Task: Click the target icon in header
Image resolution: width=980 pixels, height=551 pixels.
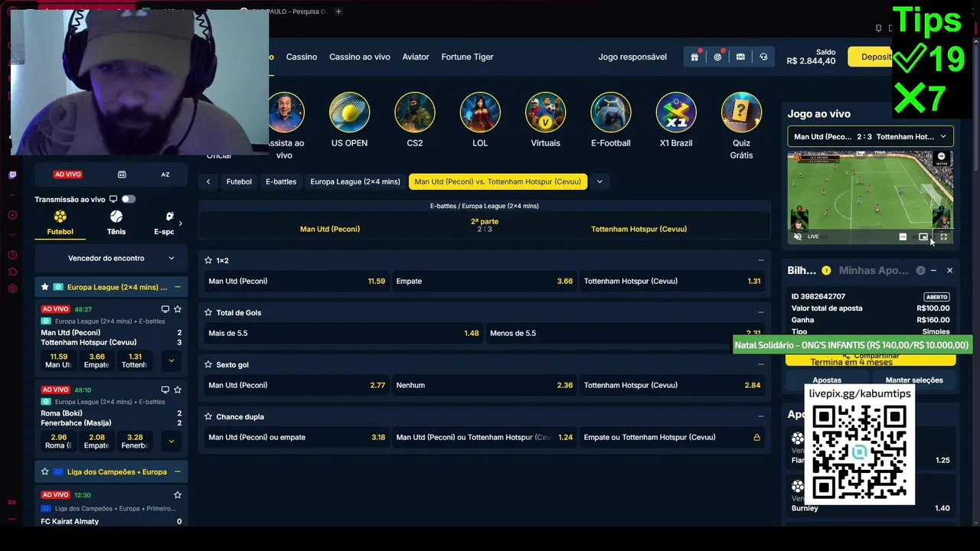Action: [x=717, y=57]
